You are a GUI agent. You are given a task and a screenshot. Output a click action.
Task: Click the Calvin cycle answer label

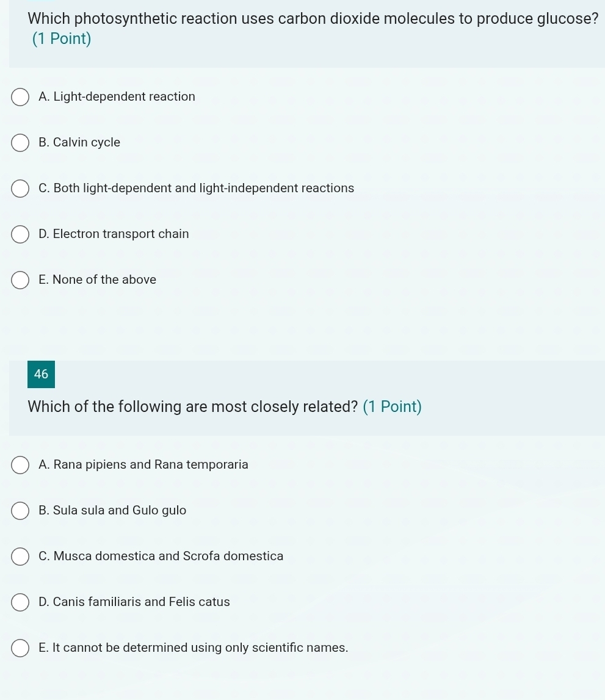(79, 142)
